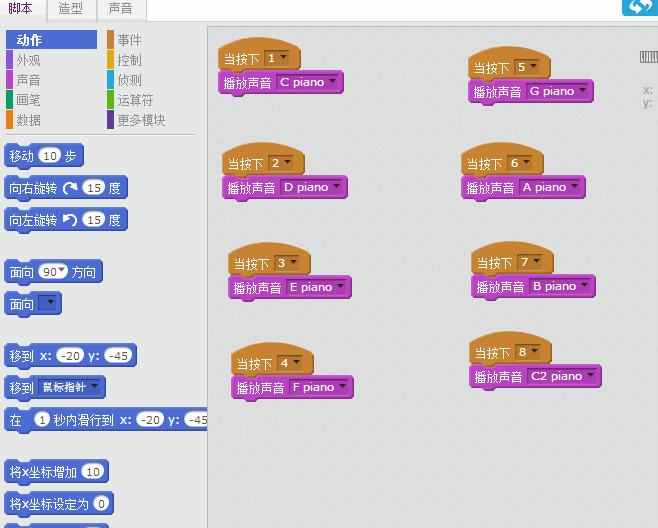
Task: Edit the 10 steps value field
Action: point(50,156)
